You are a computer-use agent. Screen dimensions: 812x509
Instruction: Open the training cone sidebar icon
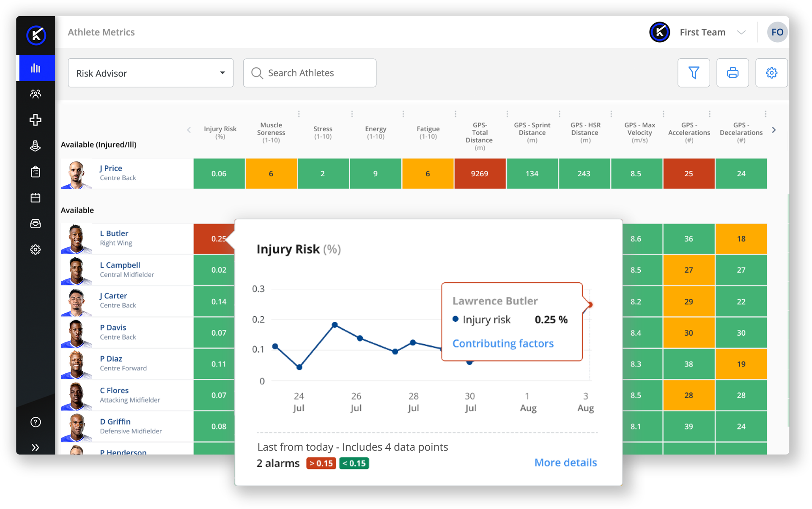[36, 146]
